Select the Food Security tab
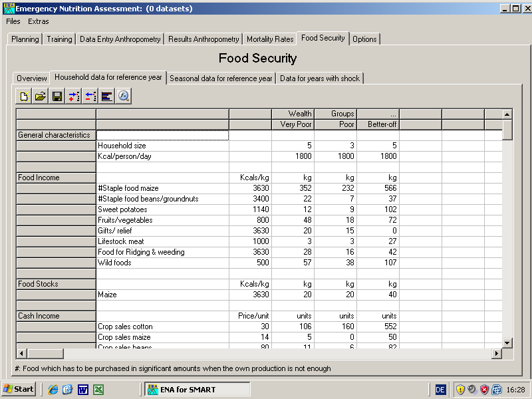The height and width of the screenshot is (399, 532). coord(323,38)
